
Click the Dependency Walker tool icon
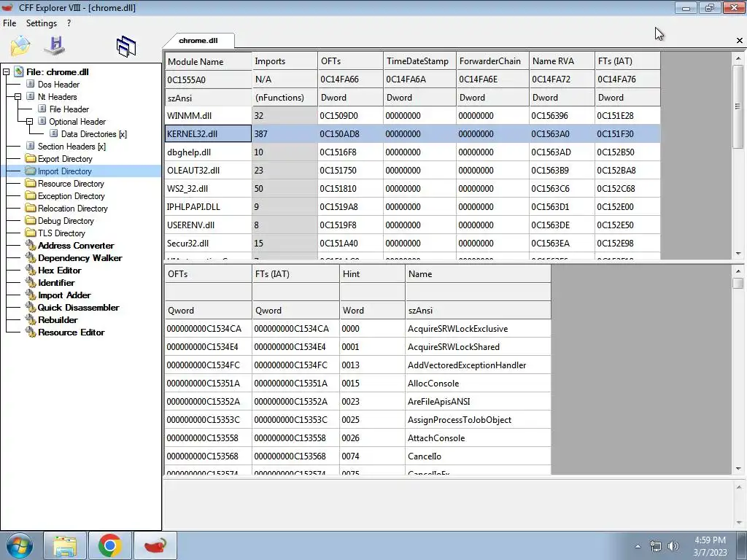click(x=31, y=257)
